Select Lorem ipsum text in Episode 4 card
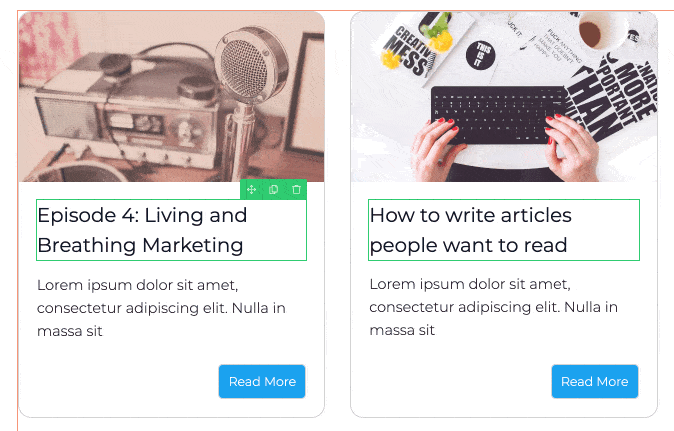 pyautogui.click(x=161, y=308)
